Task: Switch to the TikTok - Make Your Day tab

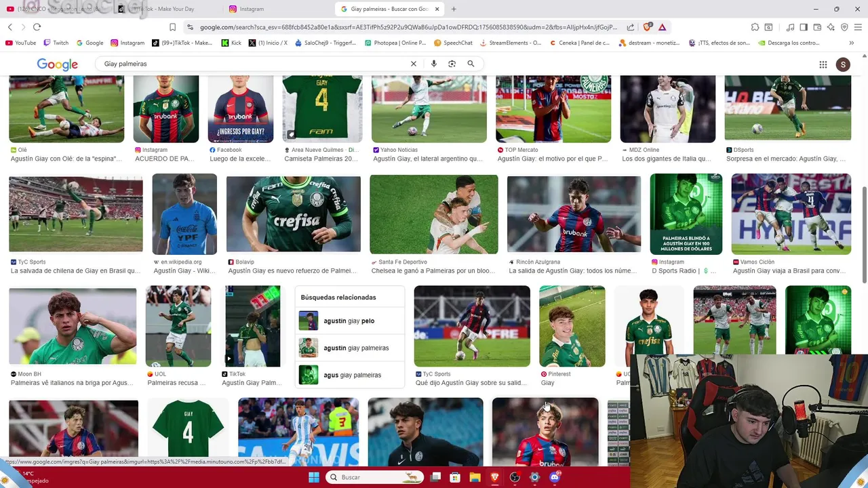Action: tap(166, 9)
